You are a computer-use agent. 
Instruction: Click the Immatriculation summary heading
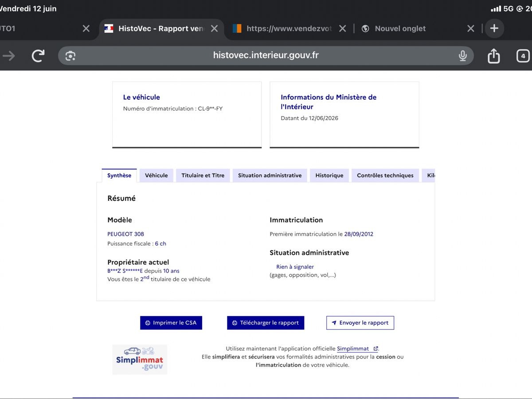pos(296,220)
